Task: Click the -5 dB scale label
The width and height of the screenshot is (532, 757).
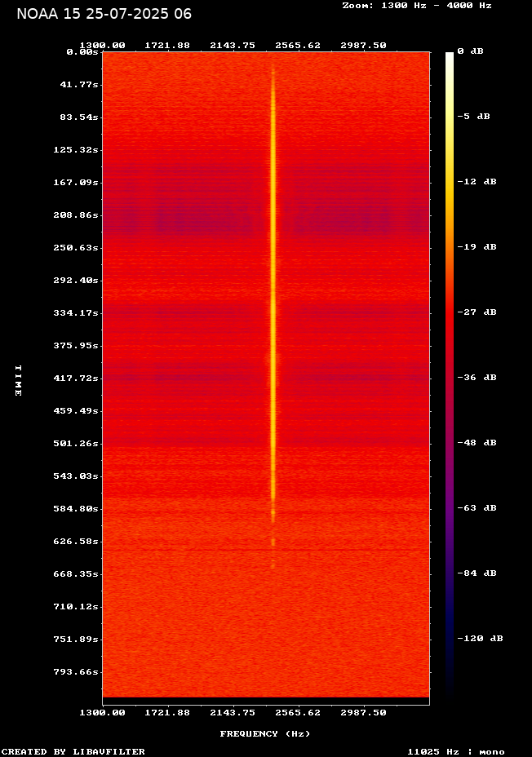Action: [474, 117]
